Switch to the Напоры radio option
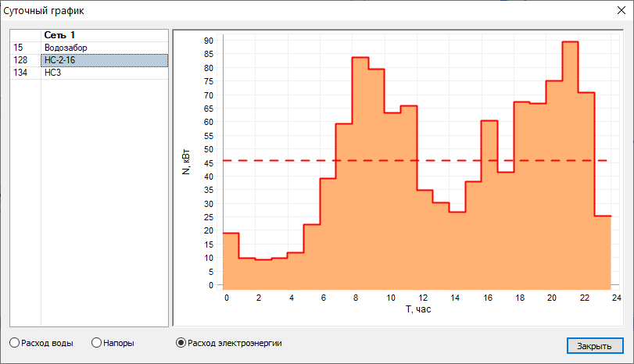The height and width of the screenshot is (364, 634). click(97, 342)
